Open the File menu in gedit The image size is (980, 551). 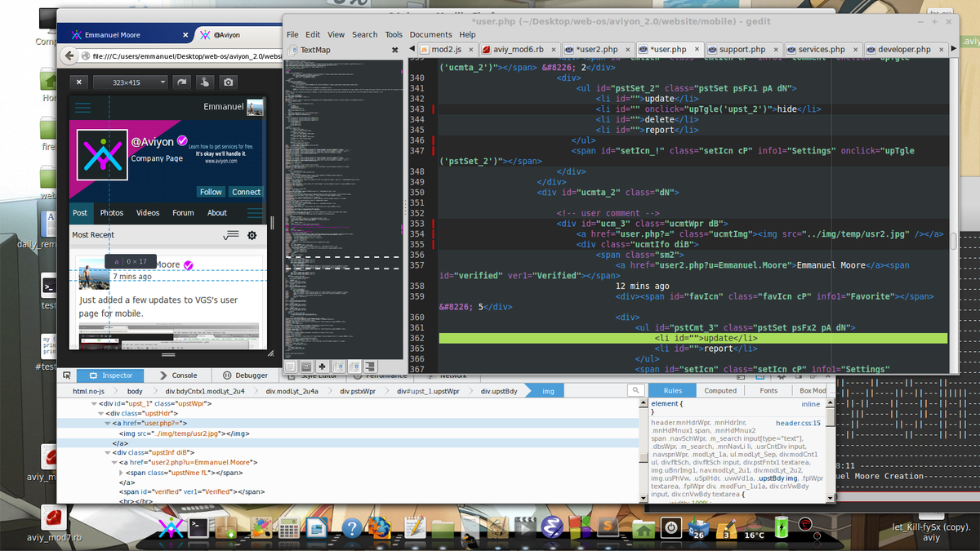pyautogui.click(x=292, y=34)
